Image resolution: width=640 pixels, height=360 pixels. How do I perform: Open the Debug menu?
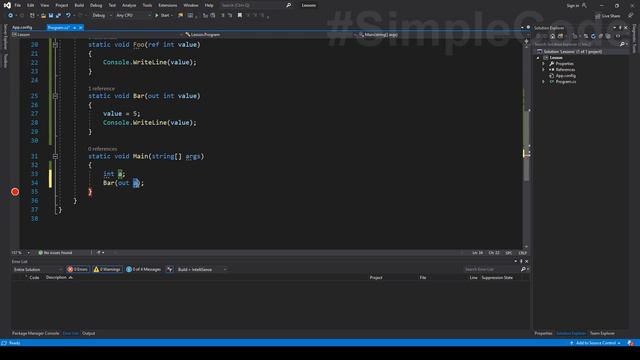(x=96, y=5)
